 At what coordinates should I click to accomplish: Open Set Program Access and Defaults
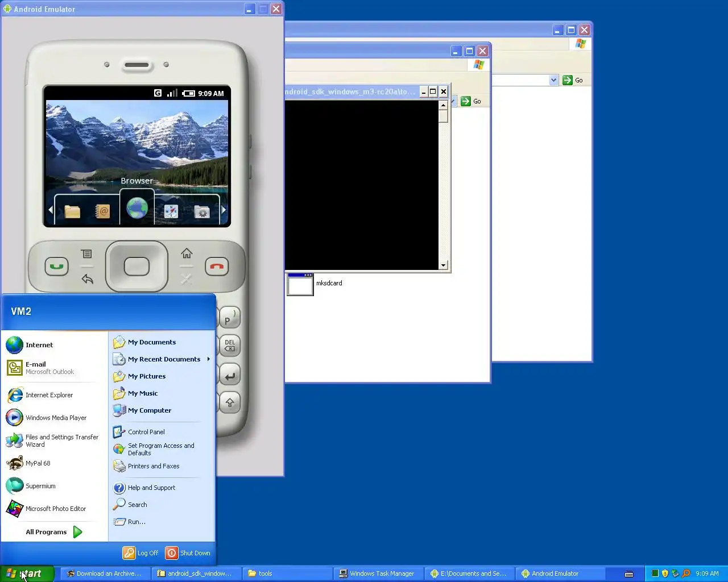(162, 449)
